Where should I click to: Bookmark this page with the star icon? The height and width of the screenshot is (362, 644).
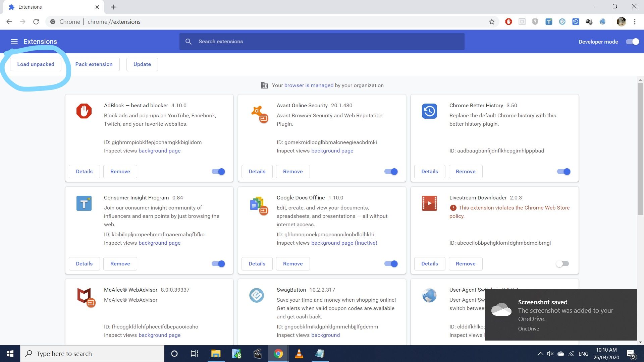click(492, 22)
